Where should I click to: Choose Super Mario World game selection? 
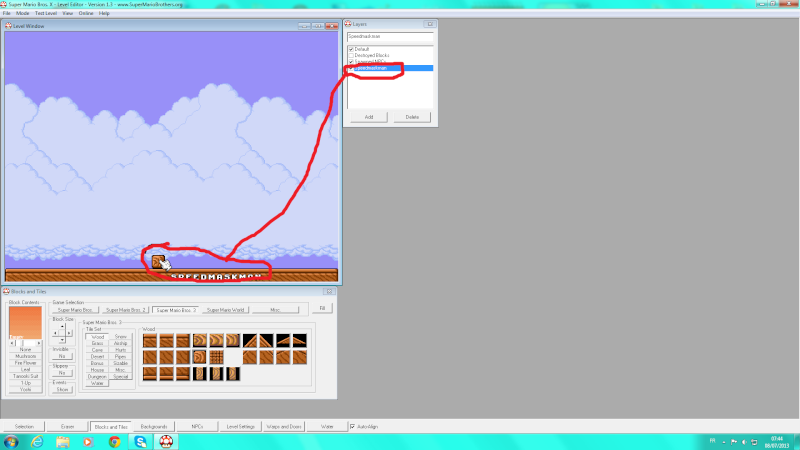coord(226,310)
